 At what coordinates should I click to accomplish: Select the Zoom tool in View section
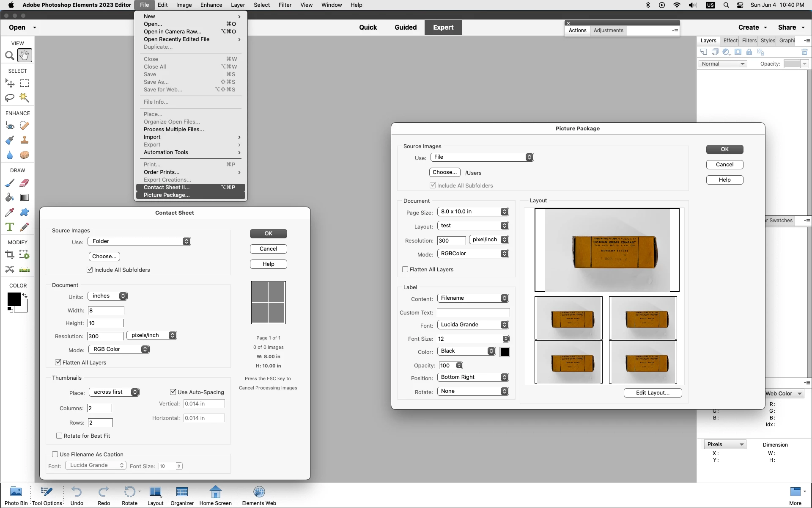pyautogui.click(x=9, y=55)
